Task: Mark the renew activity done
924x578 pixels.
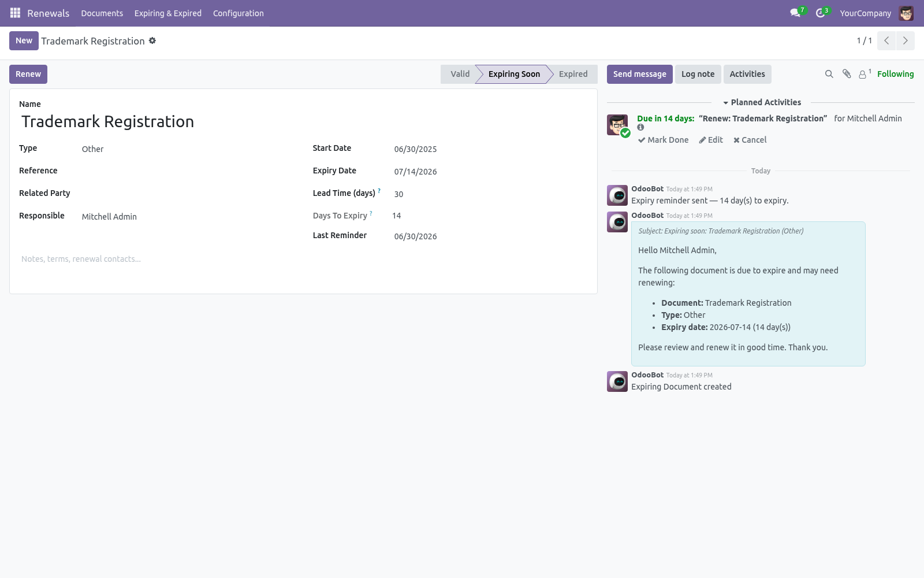Action: point(664,140)
